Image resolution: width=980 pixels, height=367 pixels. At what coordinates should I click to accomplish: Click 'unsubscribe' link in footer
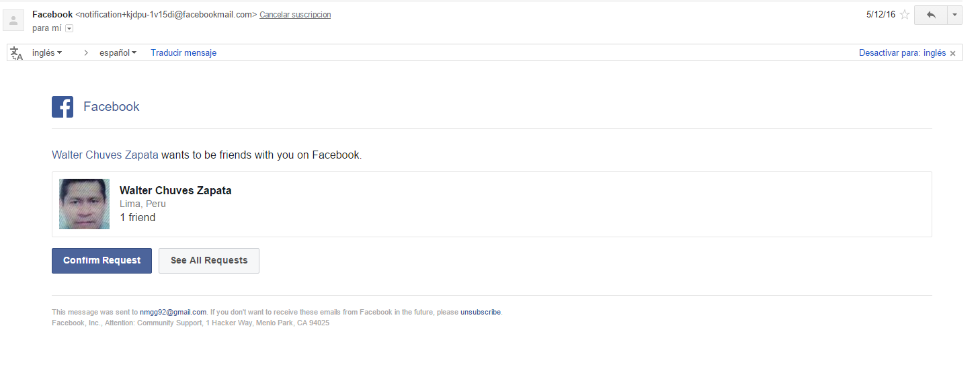pyautogui.click(x=481, y=312)
